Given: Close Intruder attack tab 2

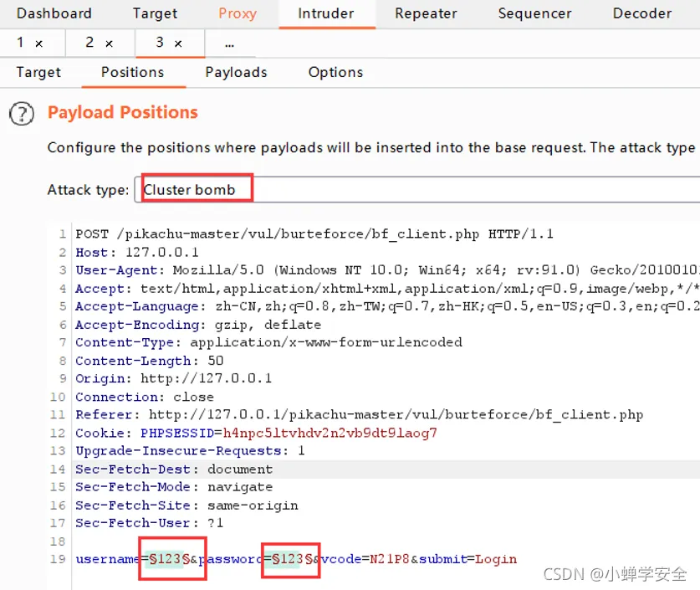Looking at the screenshot, I should click(109, 44).
